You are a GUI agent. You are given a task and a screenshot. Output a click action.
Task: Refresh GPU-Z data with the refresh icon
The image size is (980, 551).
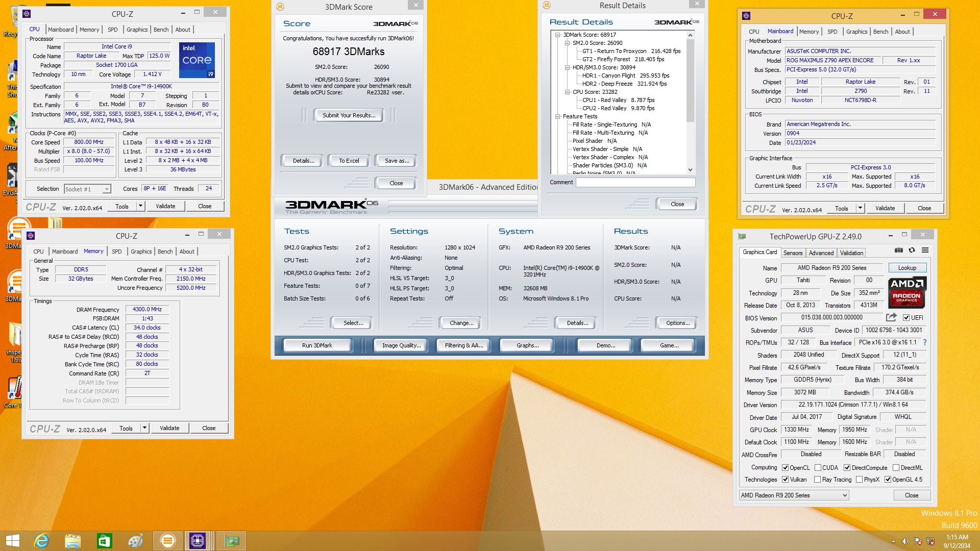coord(912,250)
